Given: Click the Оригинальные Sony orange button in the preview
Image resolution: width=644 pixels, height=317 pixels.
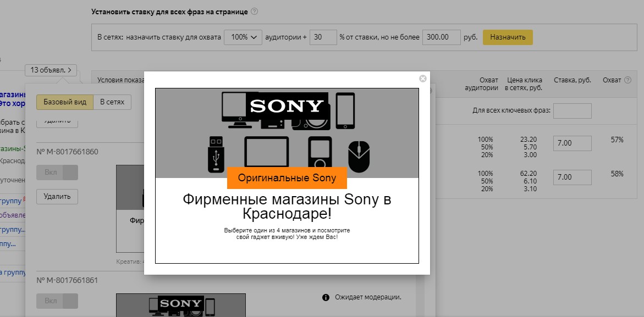Looking at the screenshot, I should pos(287,178).
